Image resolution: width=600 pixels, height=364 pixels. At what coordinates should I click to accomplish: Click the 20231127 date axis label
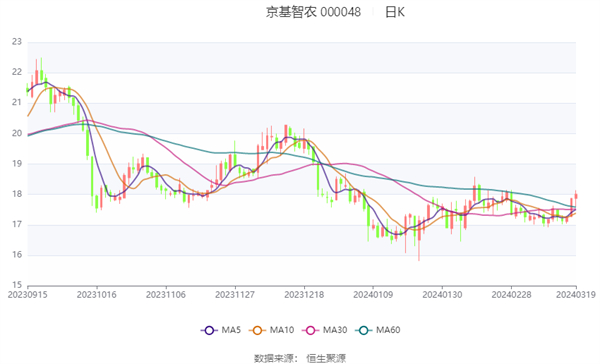pos(235,295)
